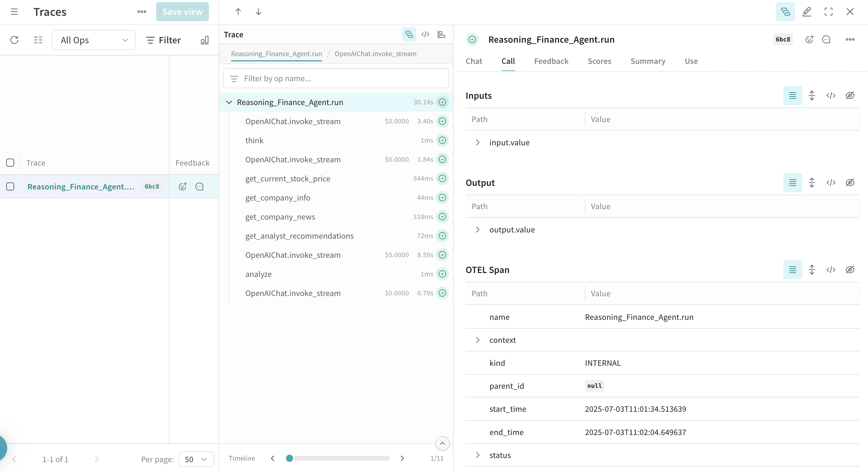Expand output.value row

click(x=478, y=230)
